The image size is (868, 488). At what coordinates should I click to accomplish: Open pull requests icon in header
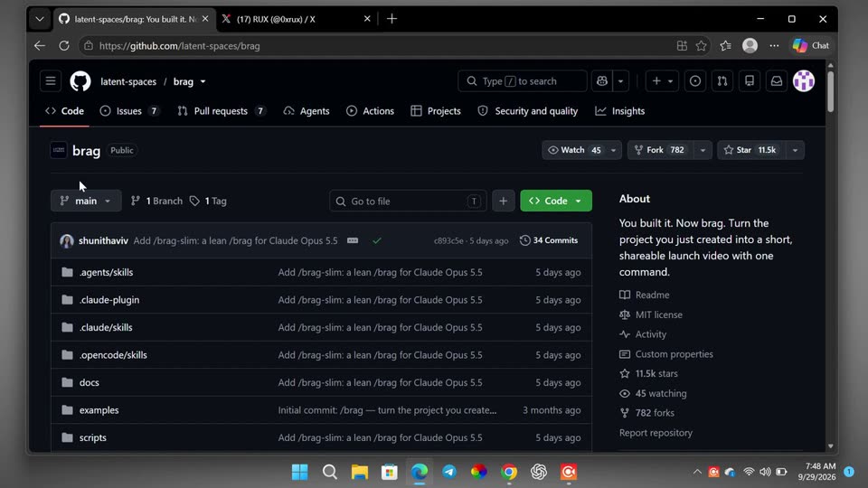[722, 81]
